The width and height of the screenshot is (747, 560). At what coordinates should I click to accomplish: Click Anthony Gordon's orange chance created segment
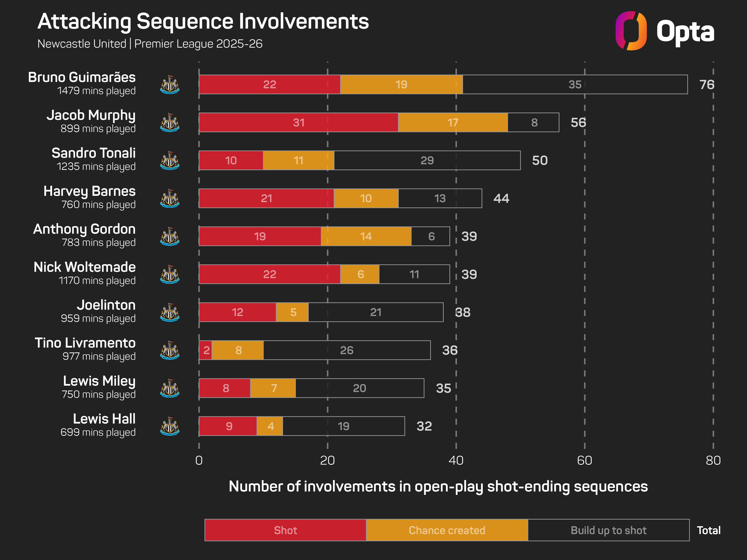tap(366, 236)
